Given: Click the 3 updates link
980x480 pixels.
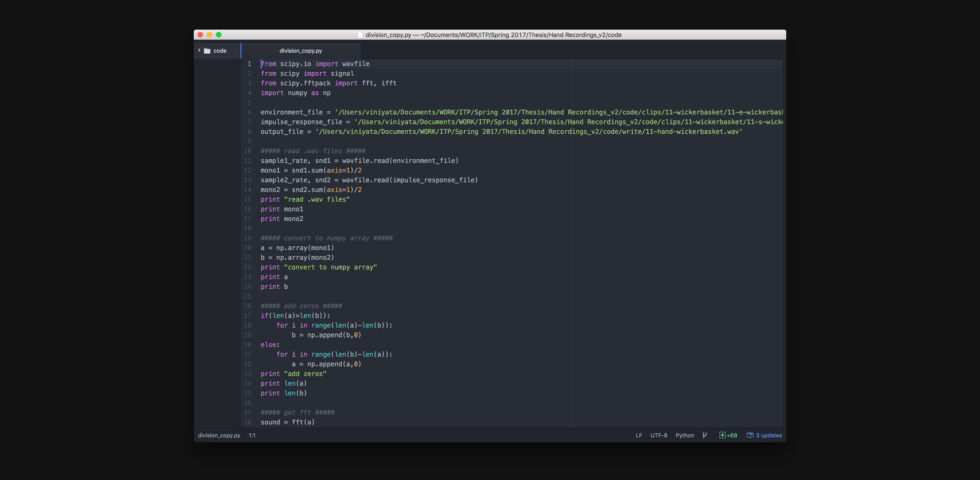Looking at the screenshot, I should [769, 435].
